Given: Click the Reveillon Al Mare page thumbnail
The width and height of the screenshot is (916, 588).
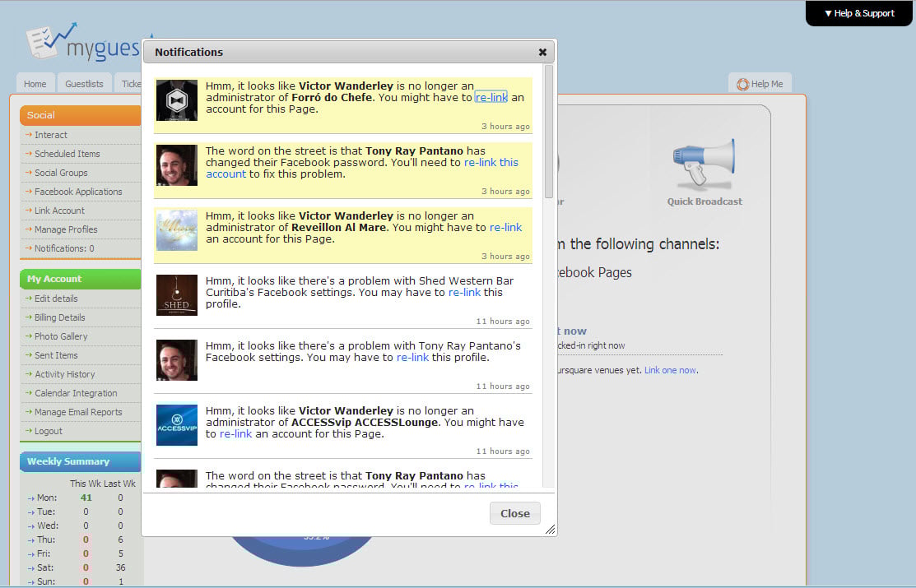Looking at the screenshot, I should [177, 230].
